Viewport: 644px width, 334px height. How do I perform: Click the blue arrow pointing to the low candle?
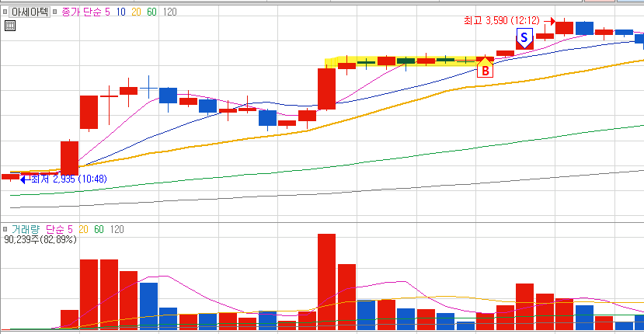tap(26, 179)
